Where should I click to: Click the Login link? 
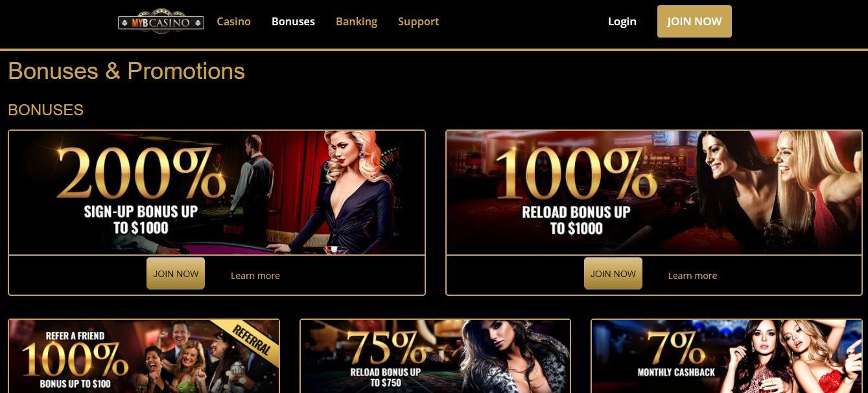tap(622, 21)
